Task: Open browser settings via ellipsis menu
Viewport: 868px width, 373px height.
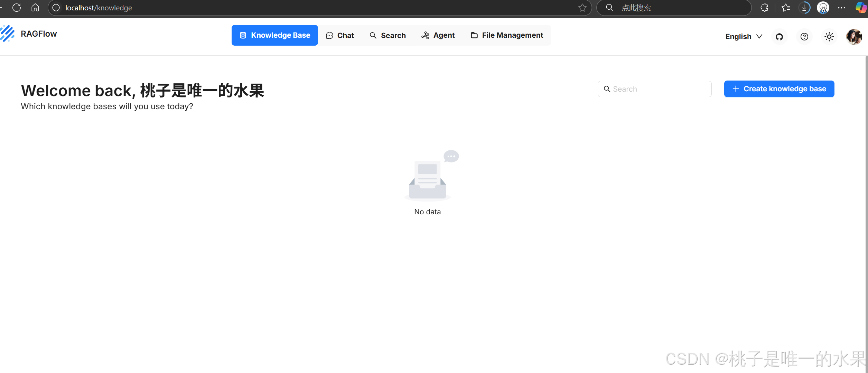Action: tap(841, 8)
